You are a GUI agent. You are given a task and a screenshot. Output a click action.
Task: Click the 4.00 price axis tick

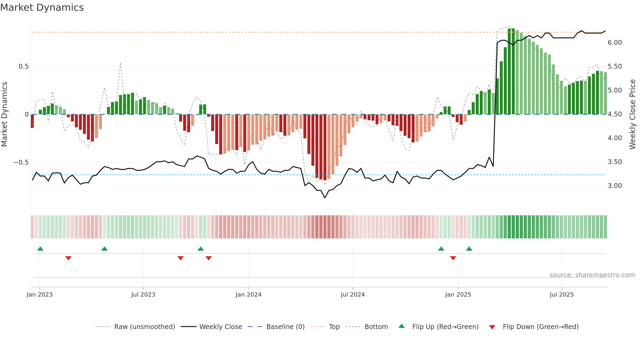615,138
